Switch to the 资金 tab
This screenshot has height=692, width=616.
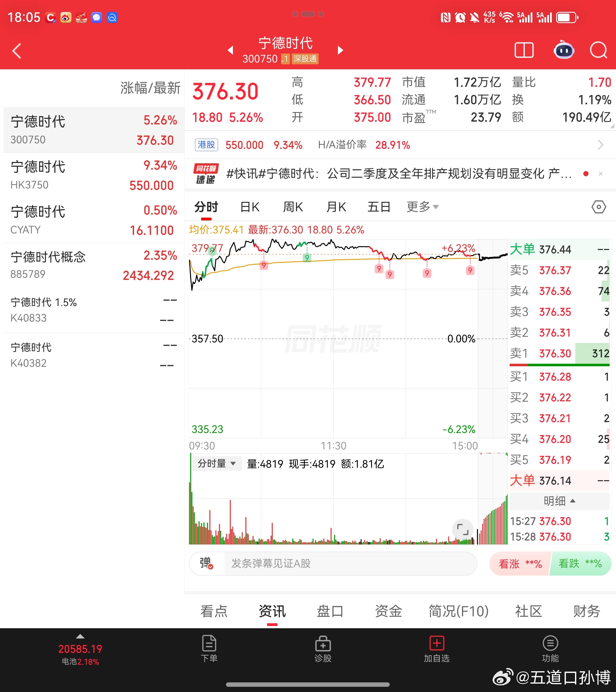point(388,611)
